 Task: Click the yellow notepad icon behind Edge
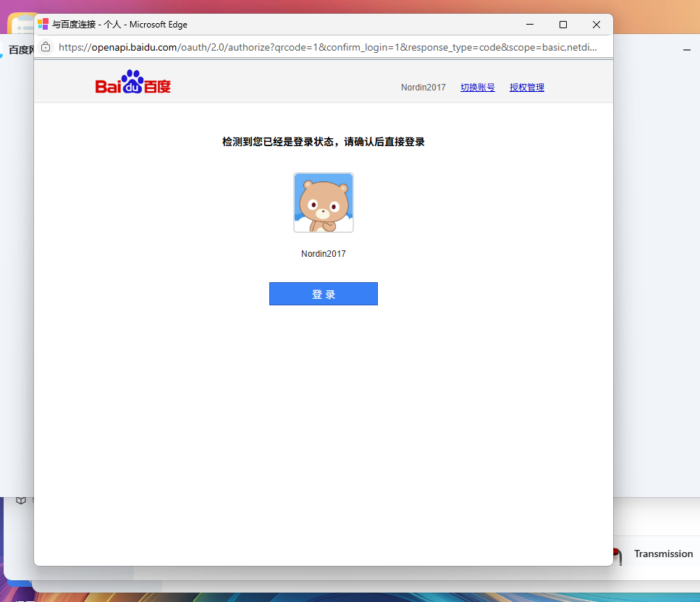tap(20, 25)
